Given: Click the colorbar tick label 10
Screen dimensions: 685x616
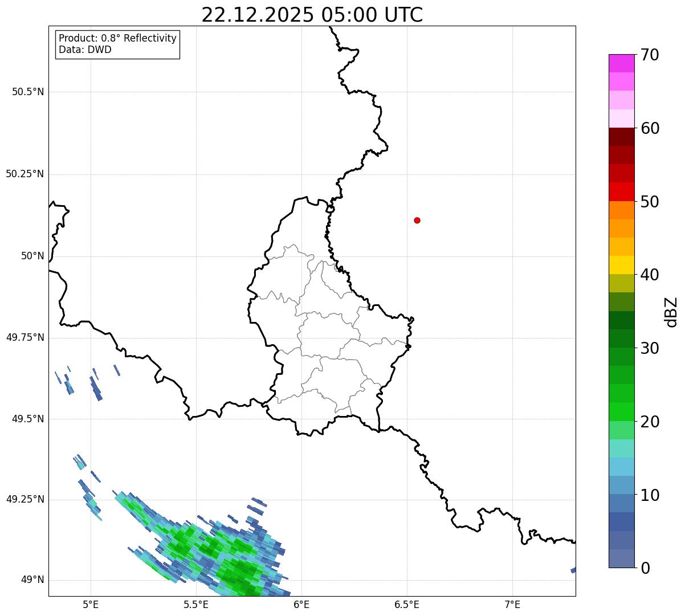Looking at the screenshot, I should [x=650, y=495].
